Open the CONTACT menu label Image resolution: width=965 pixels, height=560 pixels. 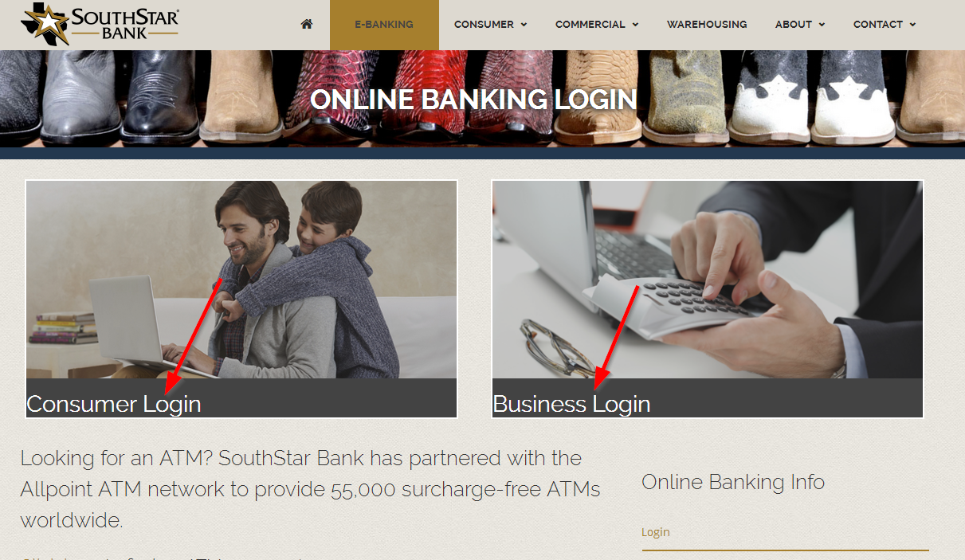pos(878,25)
